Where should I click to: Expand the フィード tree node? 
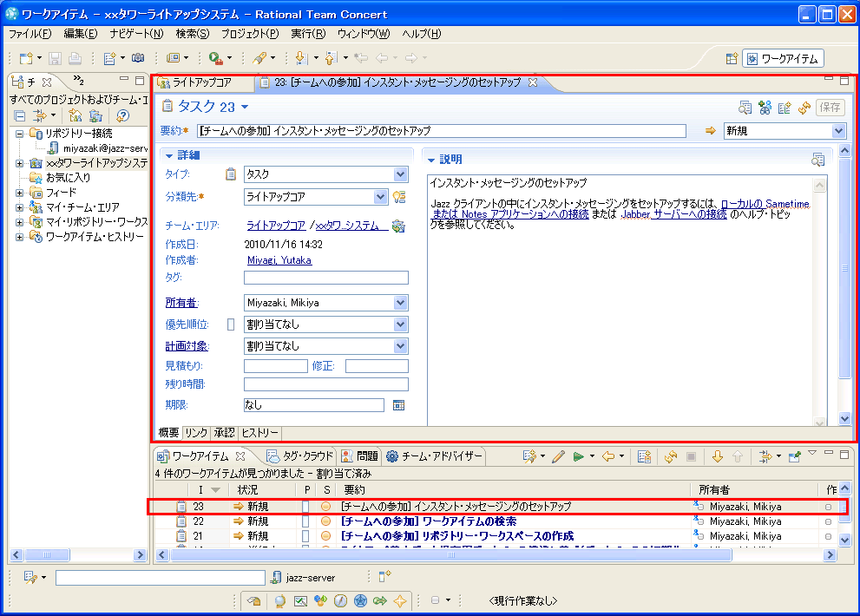(19, 193)
